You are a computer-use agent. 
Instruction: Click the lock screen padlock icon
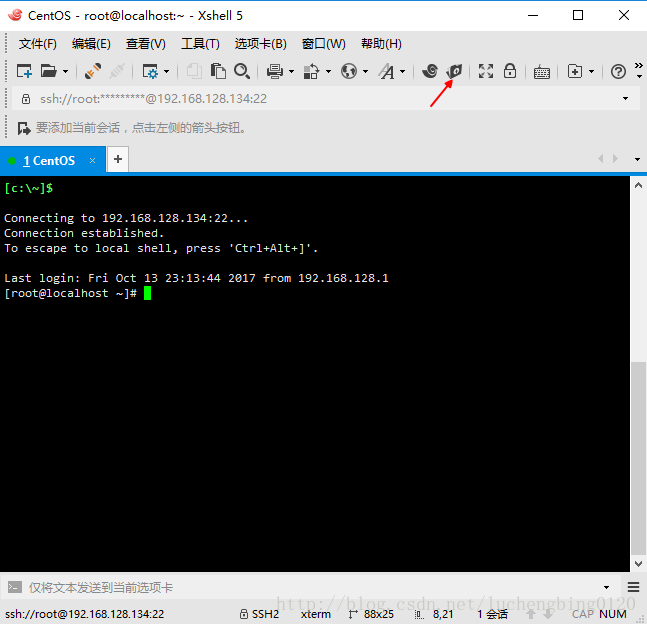coord(510,71)
